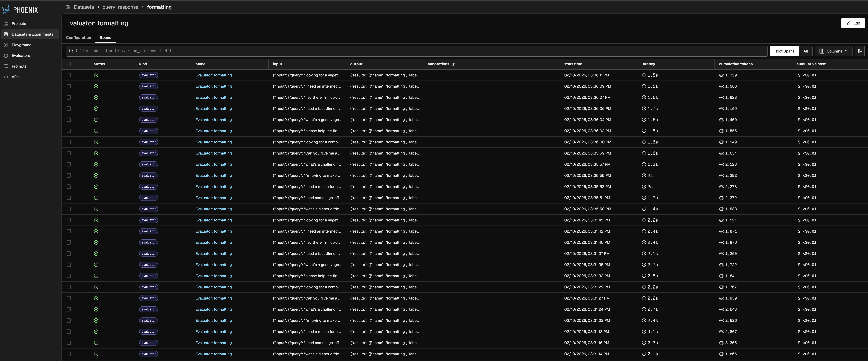Switch to the Configuration tab
Screen dimensions: 868x361
[78, 38]
